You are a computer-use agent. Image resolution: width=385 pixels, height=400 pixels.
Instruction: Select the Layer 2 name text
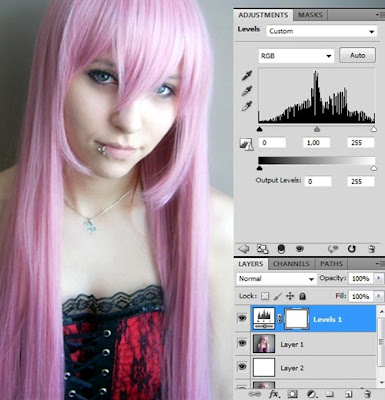coord(292,368)
